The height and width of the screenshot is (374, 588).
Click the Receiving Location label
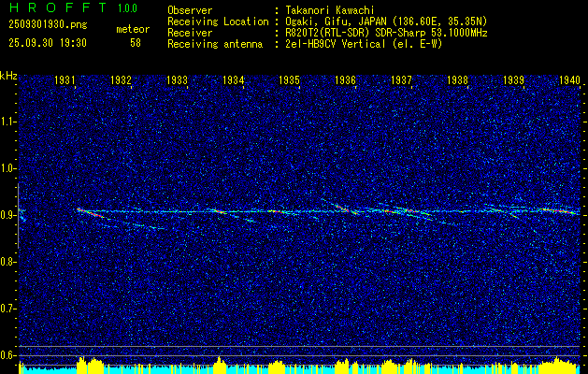click(x=218, y=22)
